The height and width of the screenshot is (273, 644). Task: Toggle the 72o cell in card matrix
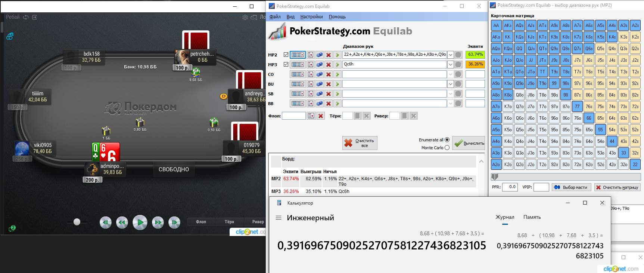(x=577, y=165)
